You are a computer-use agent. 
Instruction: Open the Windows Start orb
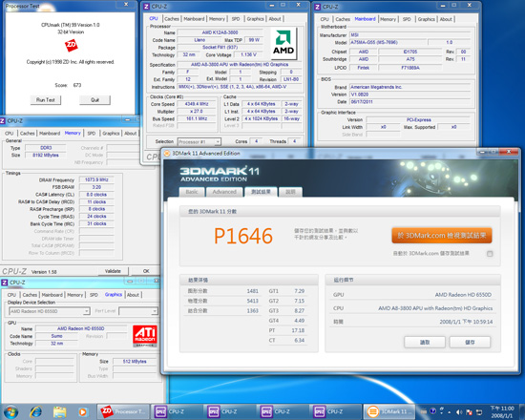point(10,411)
